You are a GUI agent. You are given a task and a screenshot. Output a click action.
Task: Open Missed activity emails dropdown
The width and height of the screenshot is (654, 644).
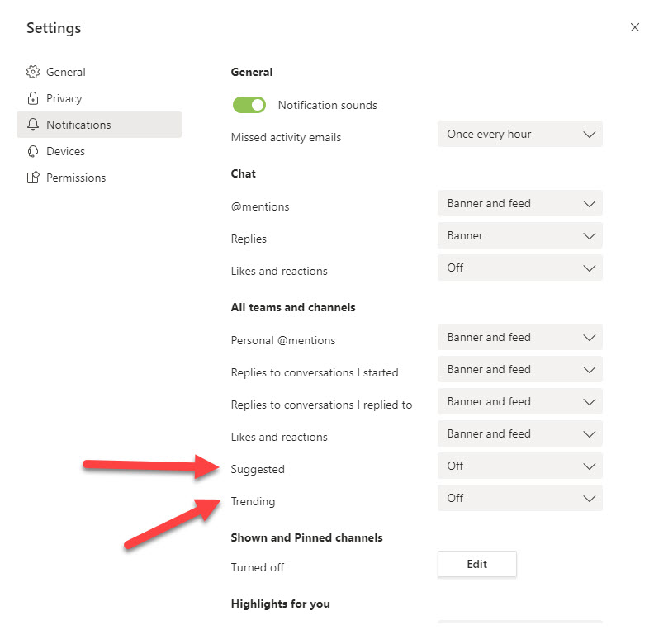click(x=519, y=134)
